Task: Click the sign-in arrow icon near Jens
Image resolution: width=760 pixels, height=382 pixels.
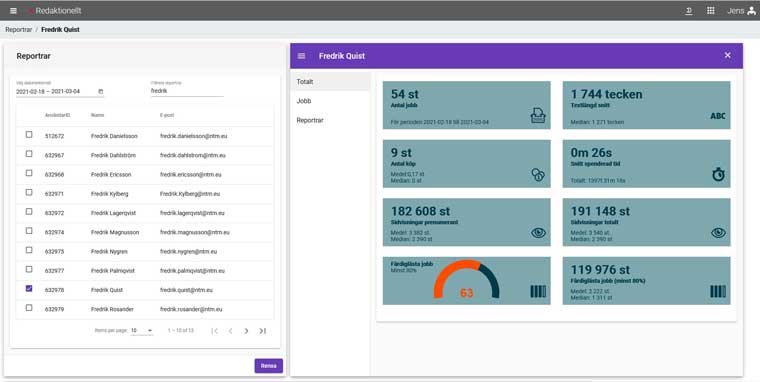Action: pos(689,11)
